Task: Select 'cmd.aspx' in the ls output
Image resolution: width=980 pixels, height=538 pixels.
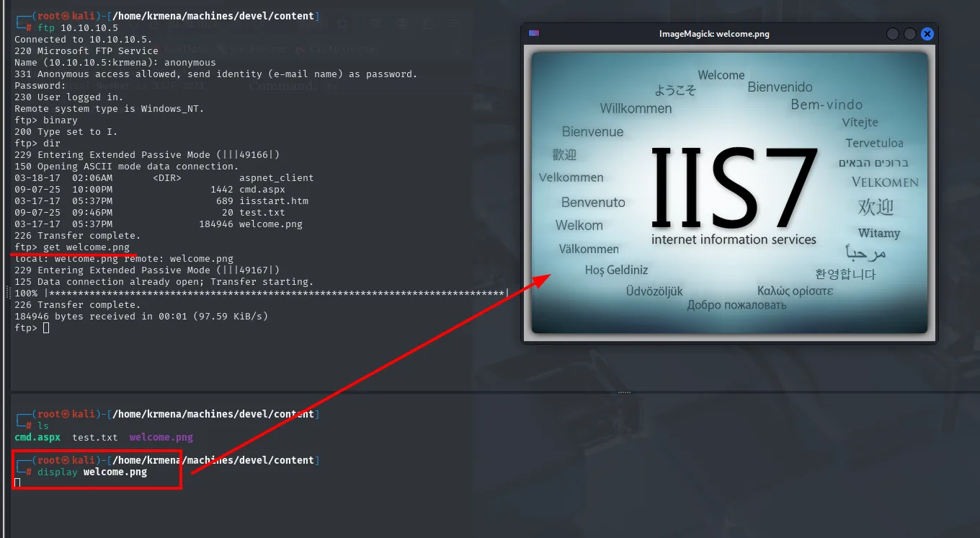Action: click(37, 437)
